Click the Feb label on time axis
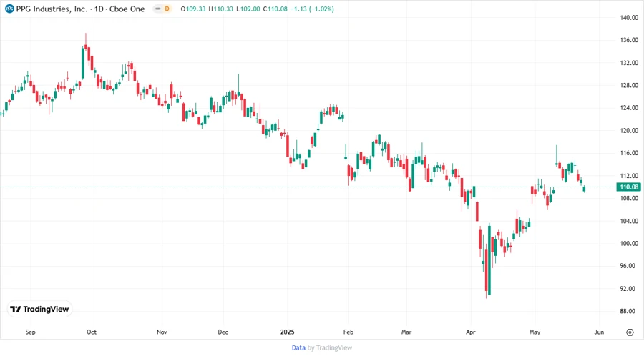644x356 pixels. click(348, 332)
